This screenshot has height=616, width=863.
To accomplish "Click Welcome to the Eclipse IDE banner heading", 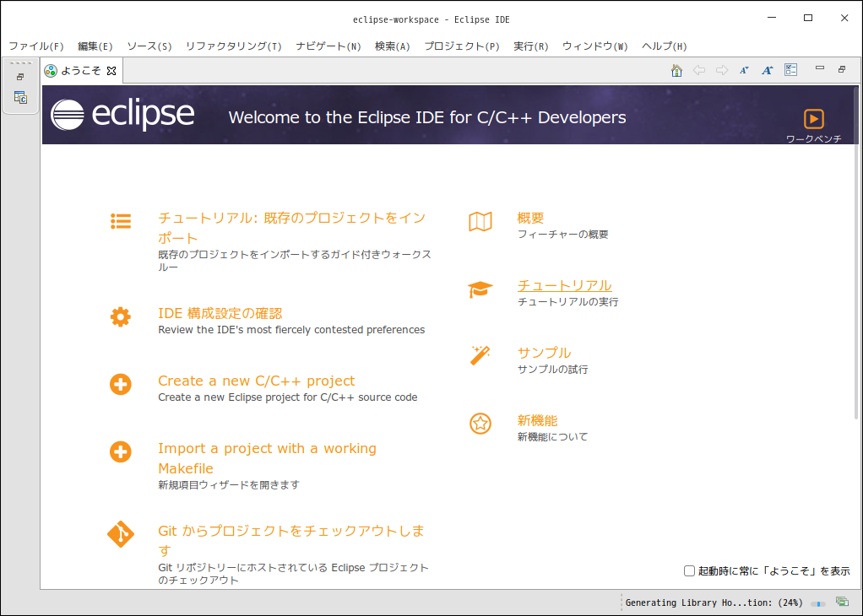I will [x=427, y=117].
